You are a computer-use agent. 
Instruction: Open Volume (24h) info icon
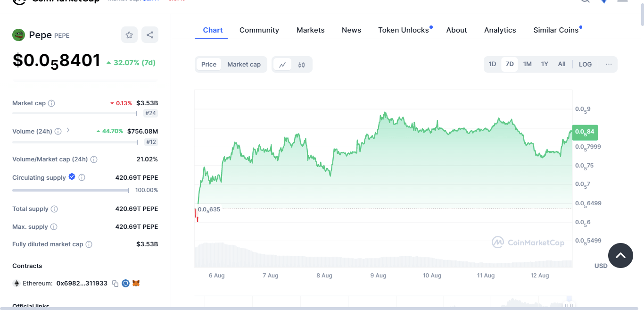[x=58, y=132]
